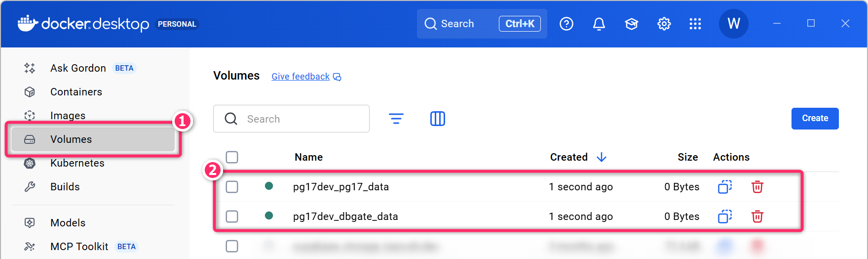The width and height of the screenshot is (868, 259).
Task: Open the Kubernetes sidebar section
Action: 77,163
